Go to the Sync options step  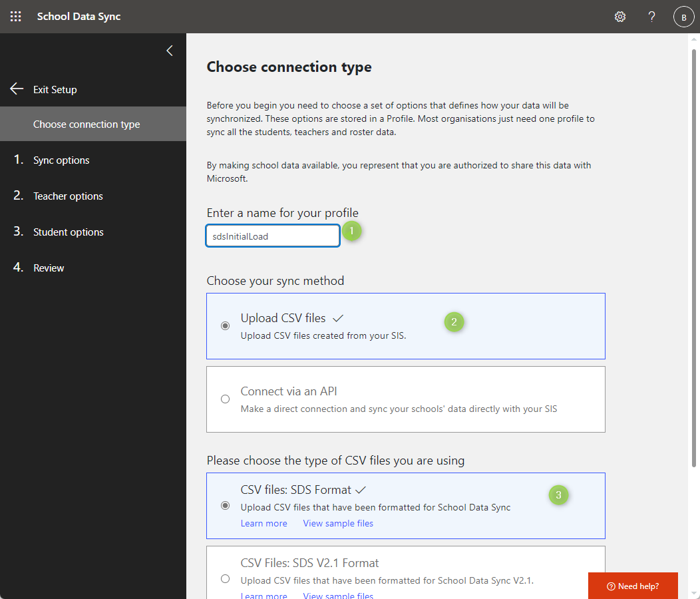tap(60, 160)
